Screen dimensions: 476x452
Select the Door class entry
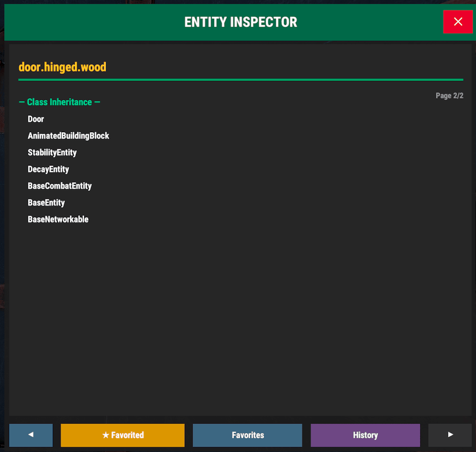(36, 119)
